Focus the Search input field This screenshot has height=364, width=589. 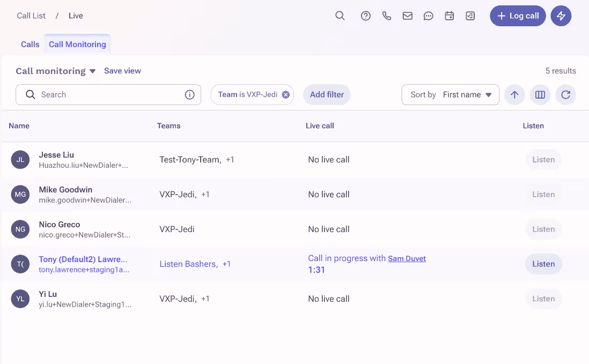(x=108, y=94)
